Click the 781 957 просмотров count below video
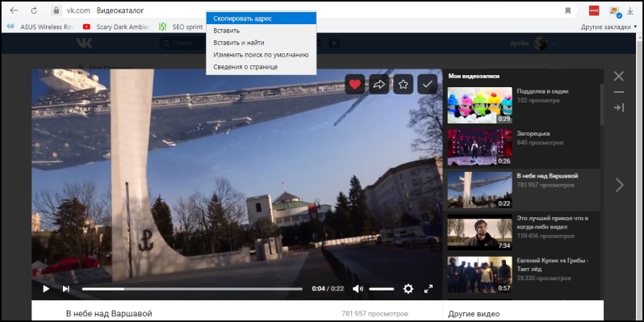The height and width of the screenshot is (322, 644). [374, 313]
